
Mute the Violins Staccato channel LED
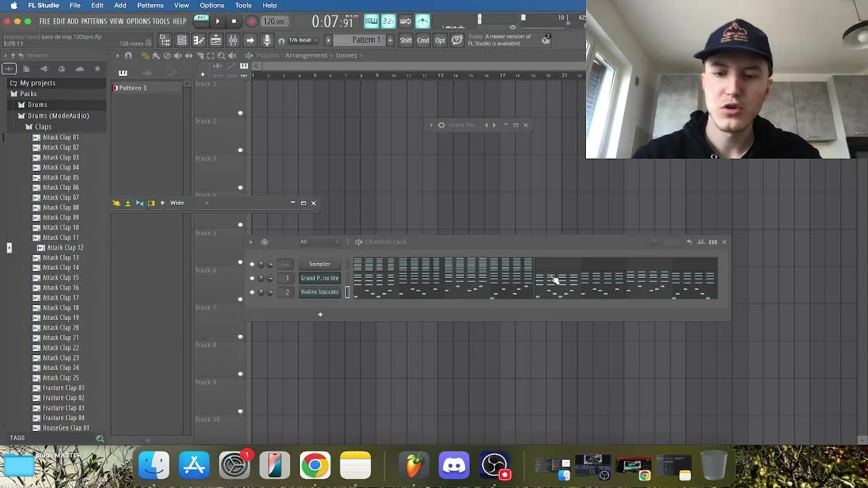252,292
